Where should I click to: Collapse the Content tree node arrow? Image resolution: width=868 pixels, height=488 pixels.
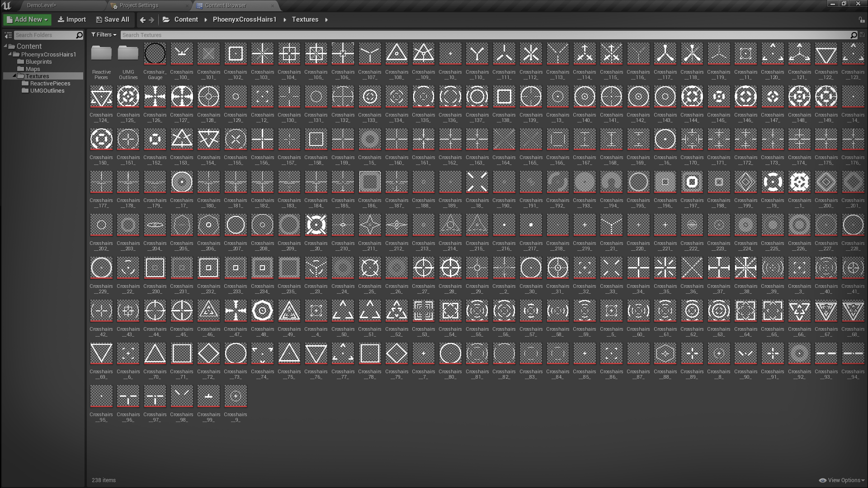coord(5,46)
